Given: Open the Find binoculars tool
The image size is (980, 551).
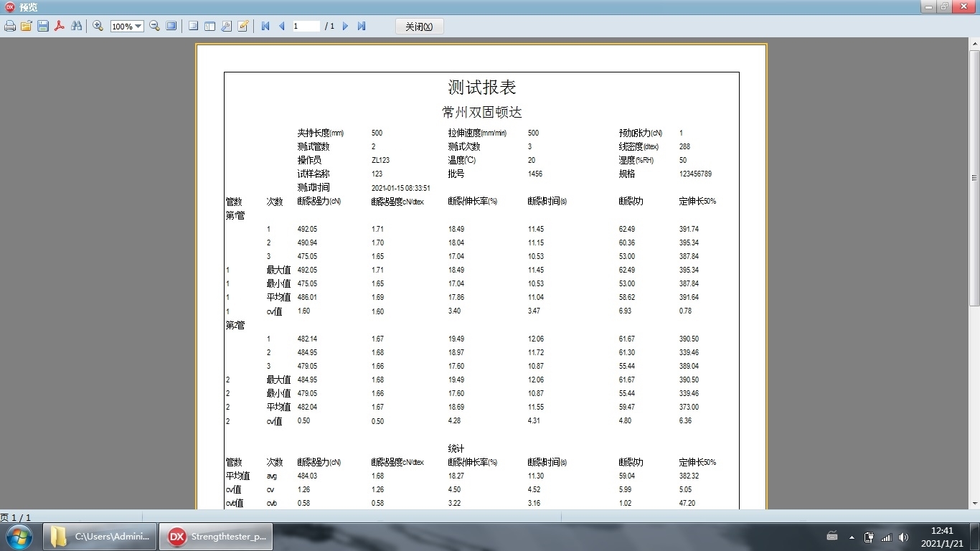Looking at the screenshot, I should tap(76, 26).
